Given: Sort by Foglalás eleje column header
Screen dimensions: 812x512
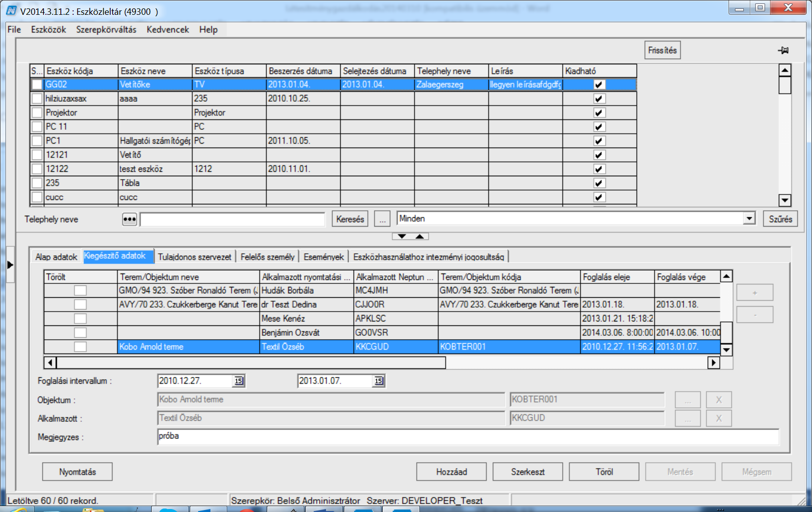Looking at the screenshot, I should point(617,277).
